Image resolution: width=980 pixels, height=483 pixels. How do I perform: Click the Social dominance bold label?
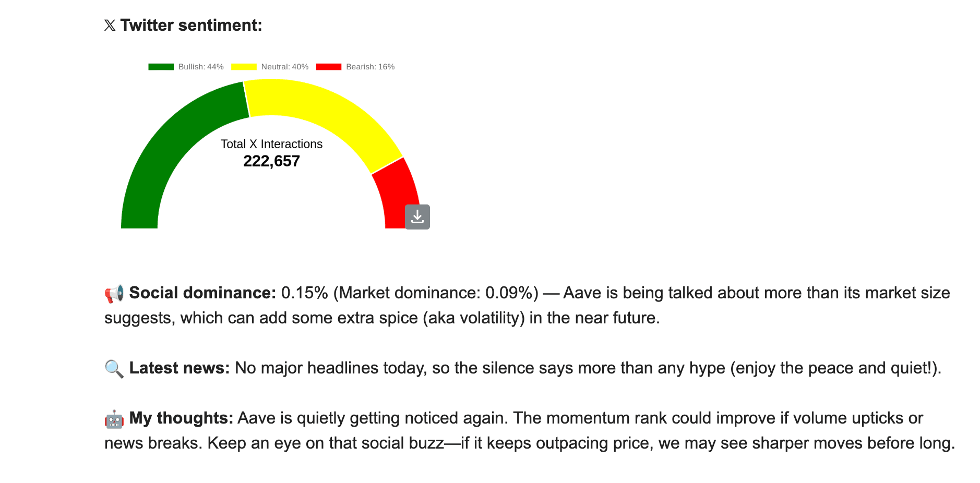202,293
